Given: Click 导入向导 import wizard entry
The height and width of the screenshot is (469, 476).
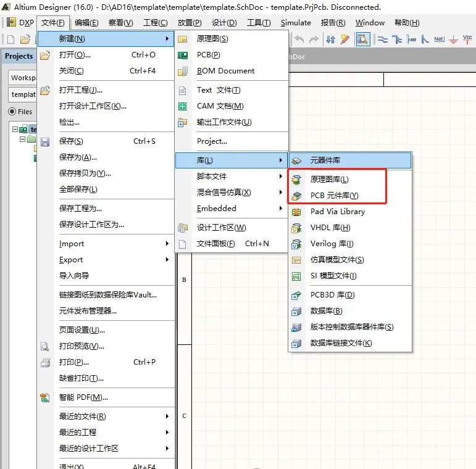Looking at the screenshot, I should (106, 276).
